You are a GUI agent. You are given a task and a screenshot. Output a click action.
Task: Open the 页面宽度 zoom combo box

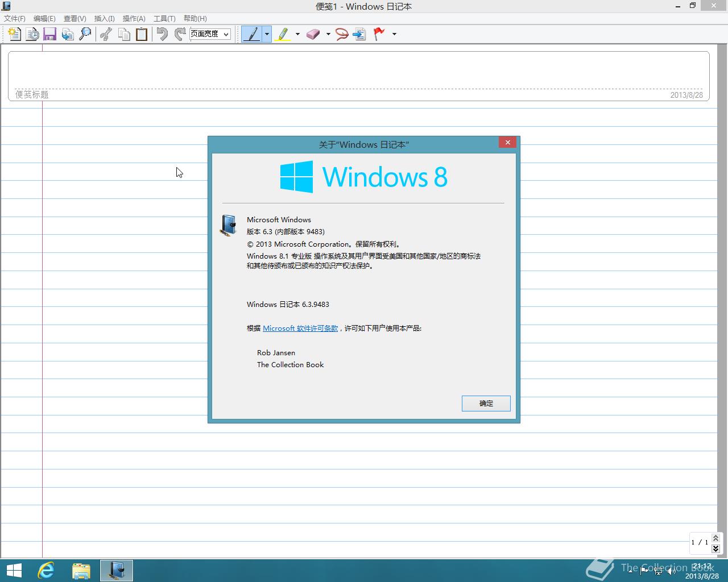click(x=210, y=34)
